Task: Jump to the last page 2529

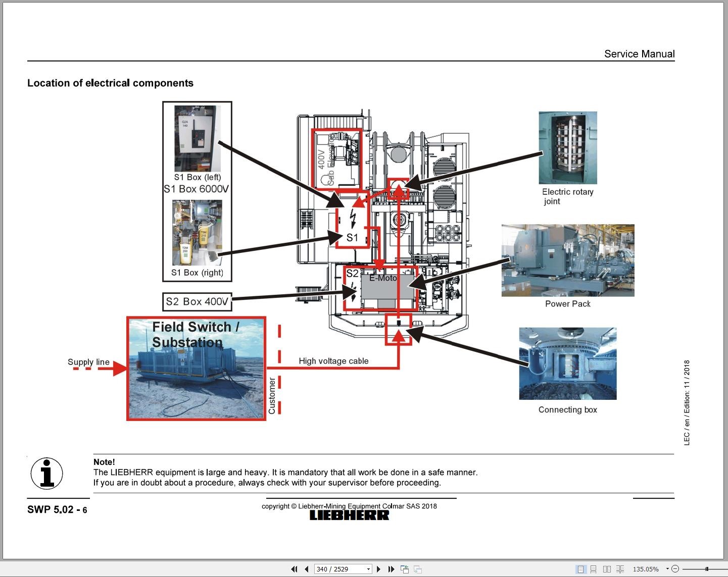Action: [392, 569]
